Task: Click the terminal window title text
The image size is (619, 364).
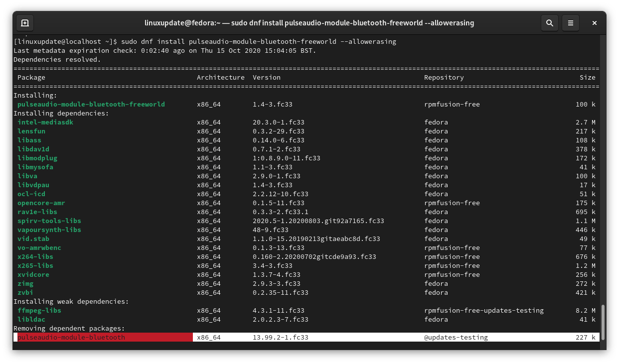Action: [309, 23]
